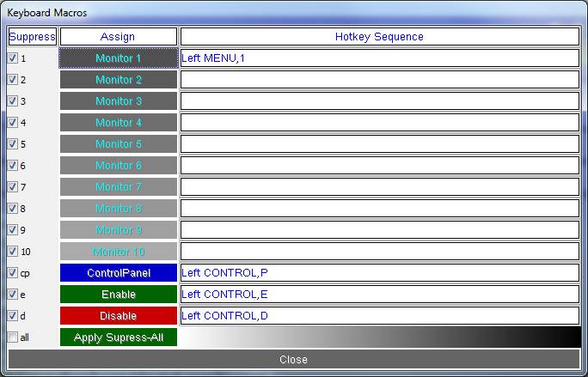Viewport: 588px width, 377px height.
Task: Click the Monitor 2 hotkey sequence field
Action: point(380,80)
